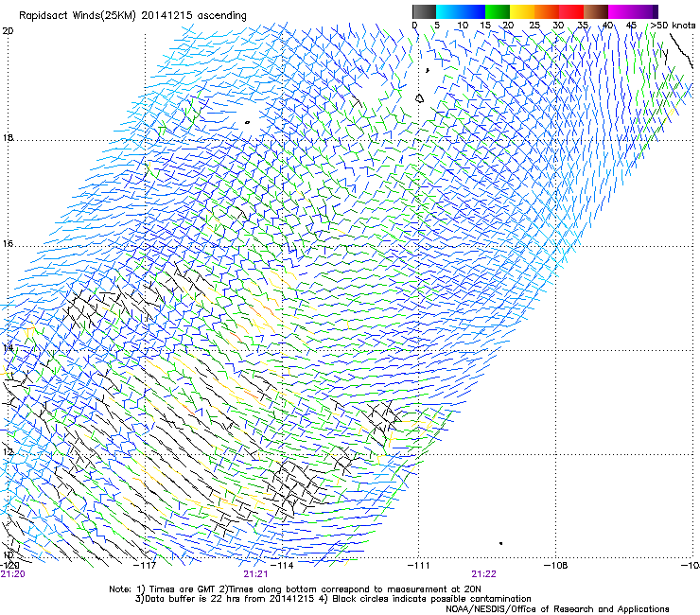Click the longitude label -117

[x=145, y=566]
